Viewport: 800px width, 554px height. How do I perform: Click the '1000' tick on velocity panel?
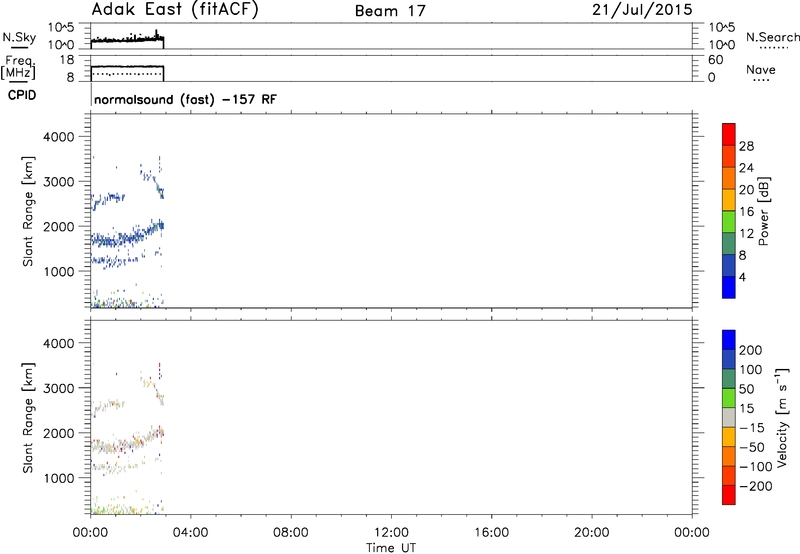(x=59, y=478)
